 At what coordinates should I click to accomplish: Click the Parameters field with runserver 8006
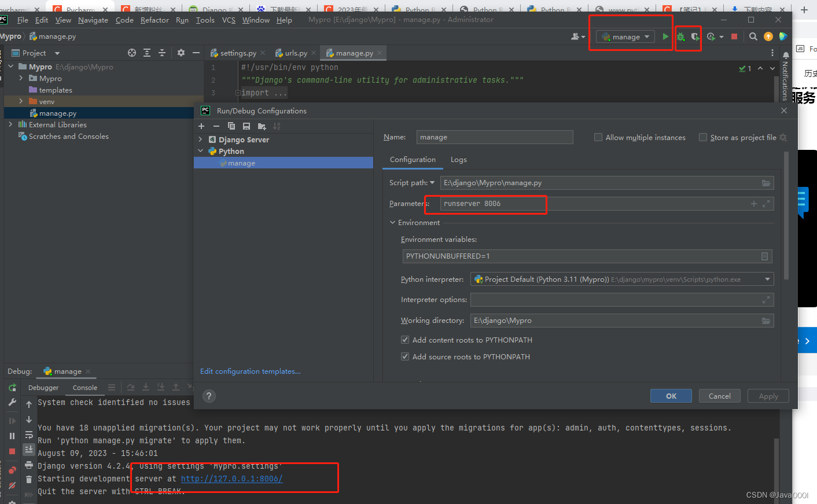607,204
